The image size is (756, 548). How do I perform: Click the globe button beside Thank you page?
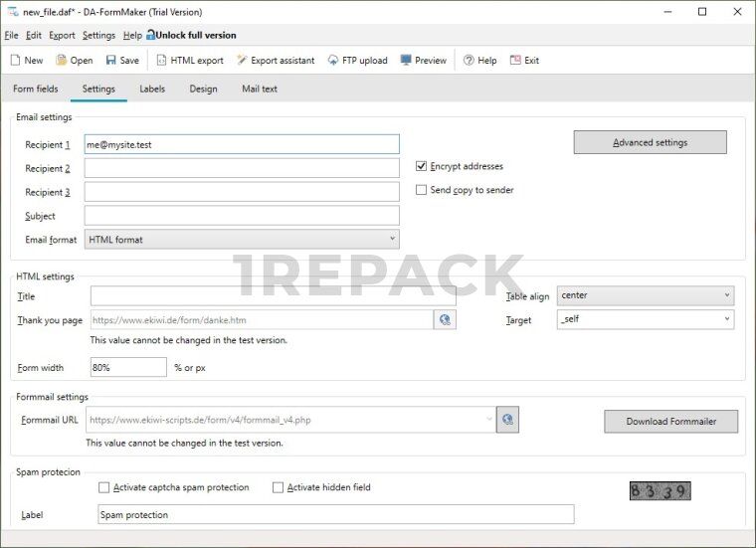(x=445, y=319)
